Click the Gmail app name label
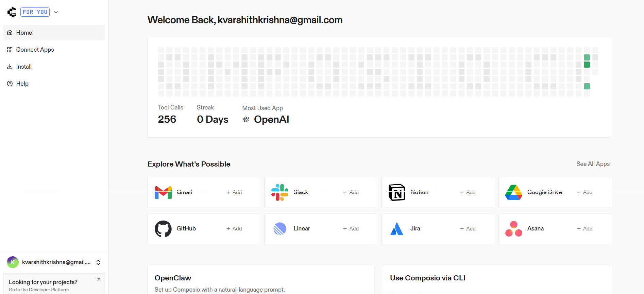The height and width of the screenshot is (294, 644). (x=184, y=192)
